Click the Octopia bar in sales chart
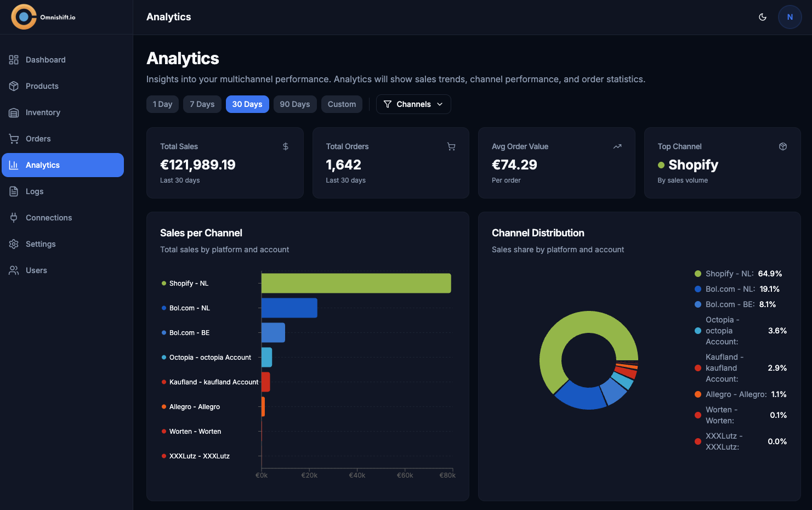 pos(266,358)
